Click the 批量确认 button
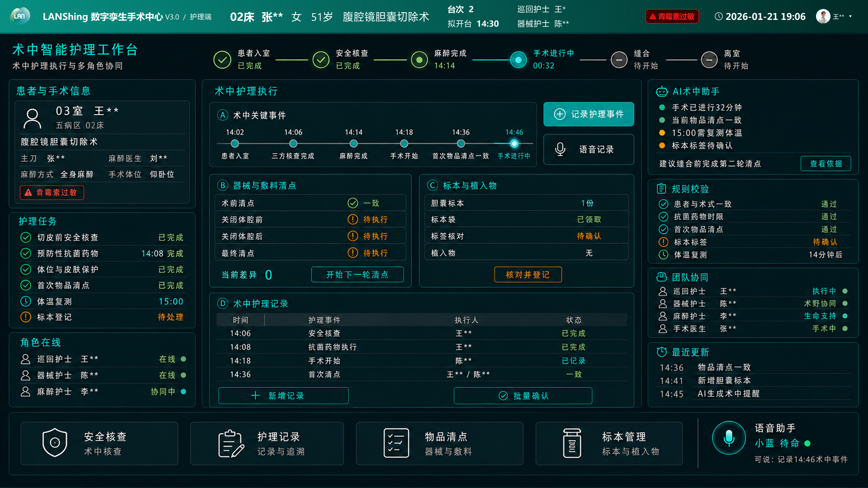 523,396
